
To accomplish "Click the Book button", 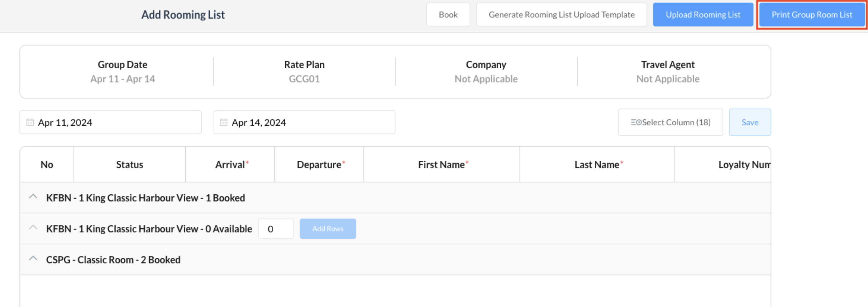I will click(448, 14).
